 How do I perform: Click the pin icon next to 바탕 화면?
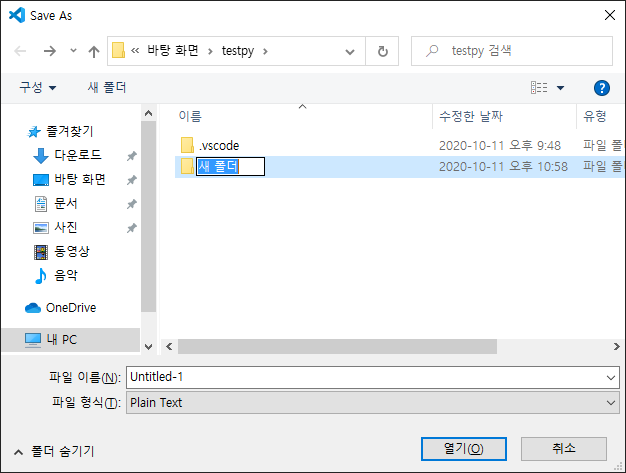[132, 180]
